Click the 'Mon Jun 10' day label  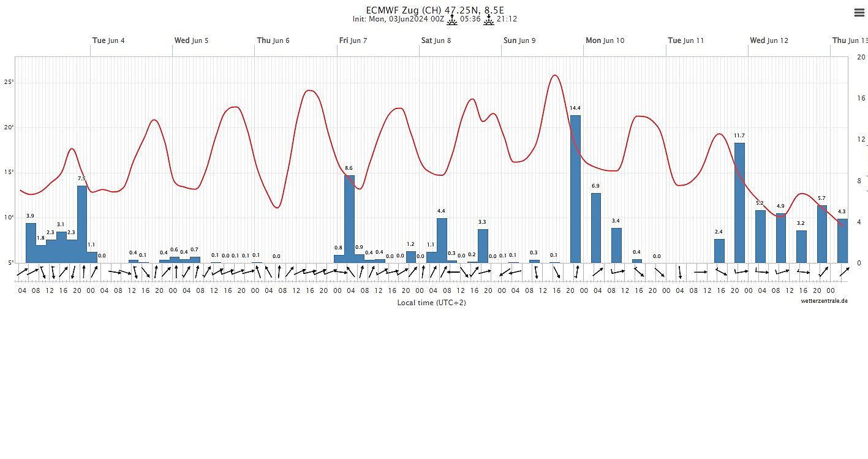click(605, 40)
